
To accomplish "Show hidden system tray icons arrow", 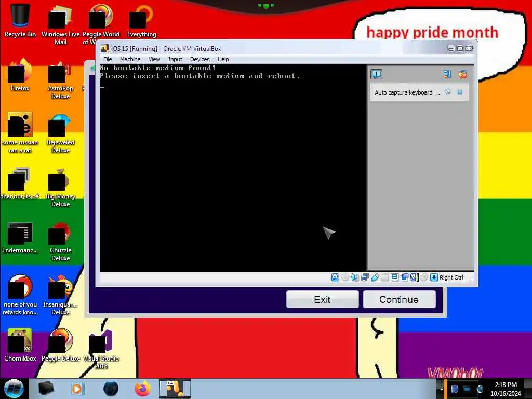I will coord(442,389).
